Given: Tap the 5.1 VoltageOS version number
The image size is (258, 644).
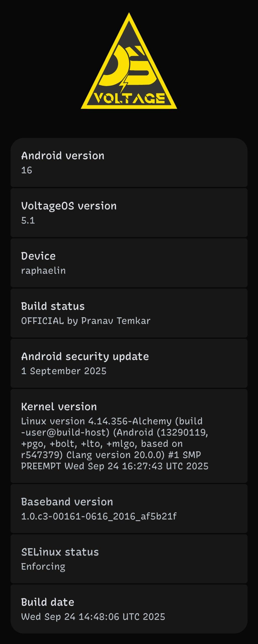Looking at the screenshot, I should [28, 221].
